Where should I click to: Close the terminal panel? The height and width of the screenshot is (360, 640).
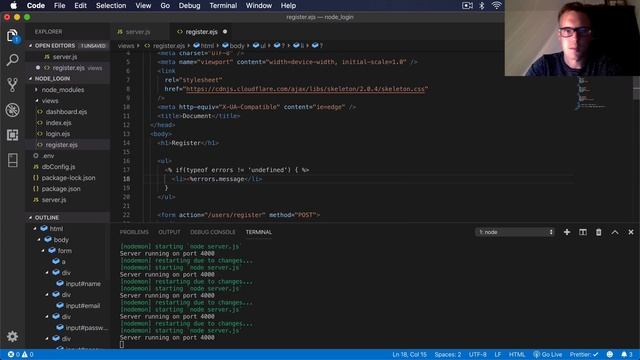[631, 232]
